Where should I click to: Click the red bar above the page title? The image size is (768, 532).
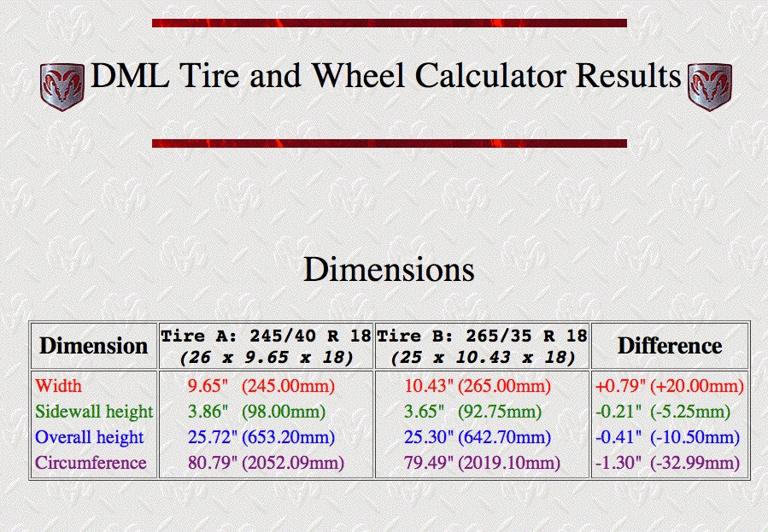coord(390,23)
